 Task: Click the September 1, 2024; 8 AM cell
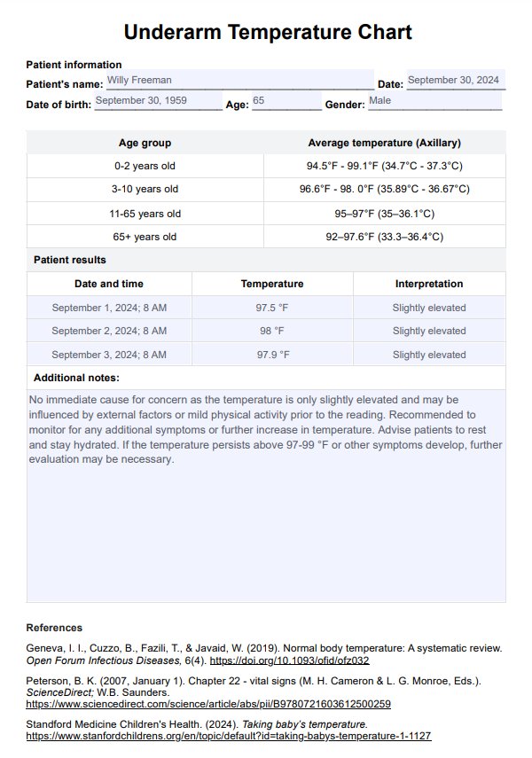pos(109,308)
